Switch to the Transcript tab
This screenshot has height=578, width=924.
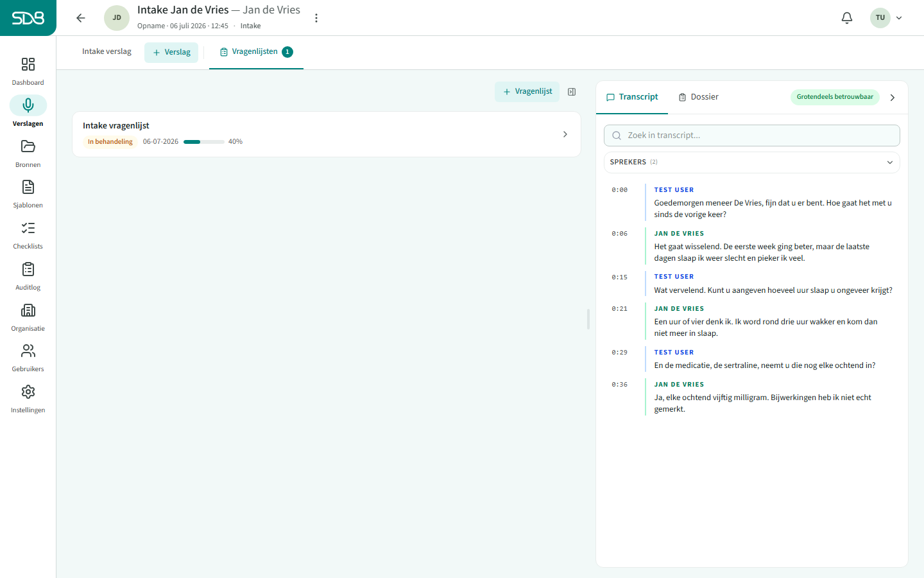pos(632,97)
